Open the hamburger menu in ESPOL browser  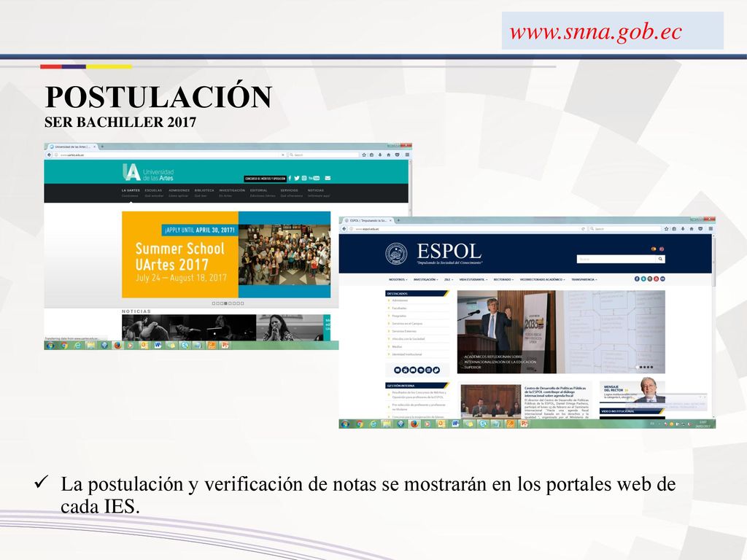tap(711, 229)
